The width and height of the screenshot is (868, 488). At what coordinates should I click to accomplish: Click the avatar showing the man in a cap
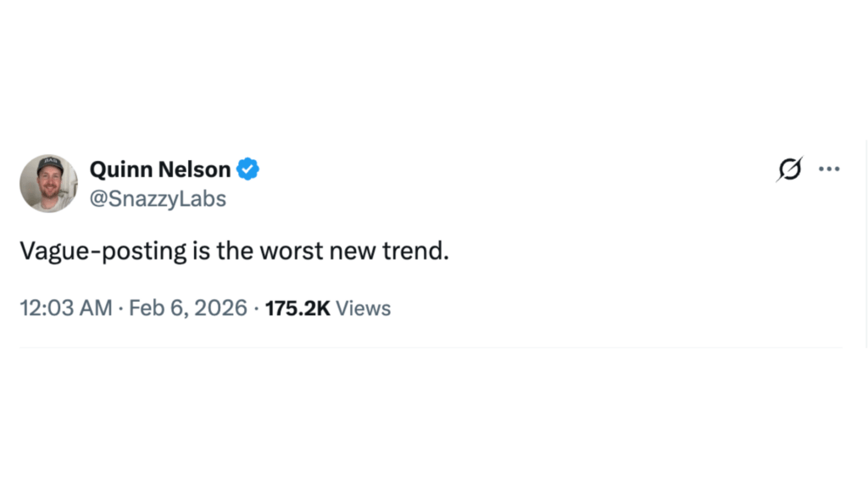pos(48,183)
